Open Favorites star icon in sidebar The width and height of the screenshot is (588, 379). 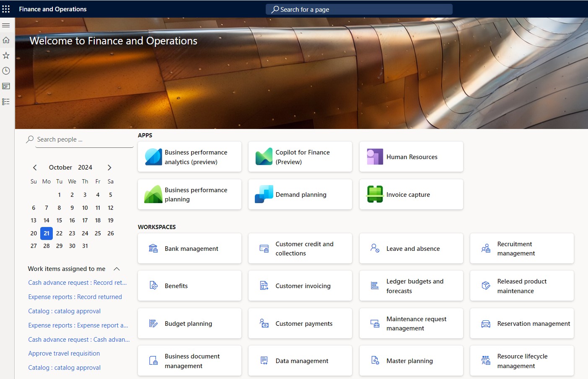click(x=6, y=55)
